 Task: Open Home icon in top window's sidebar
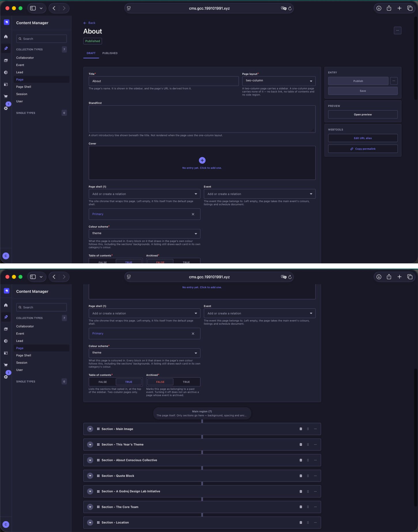point(6,37)
